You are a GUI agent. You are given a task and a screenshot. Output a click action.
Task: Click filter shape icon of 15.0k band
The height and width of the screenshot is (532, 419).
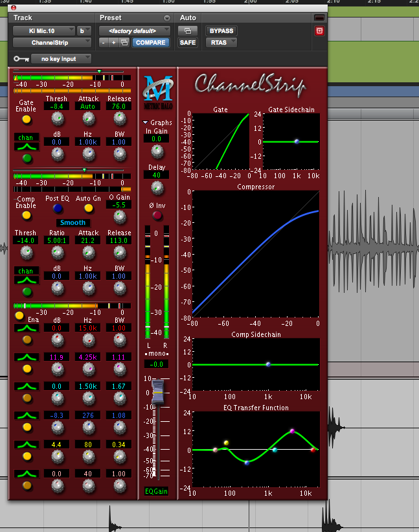[x=27, y=328]
